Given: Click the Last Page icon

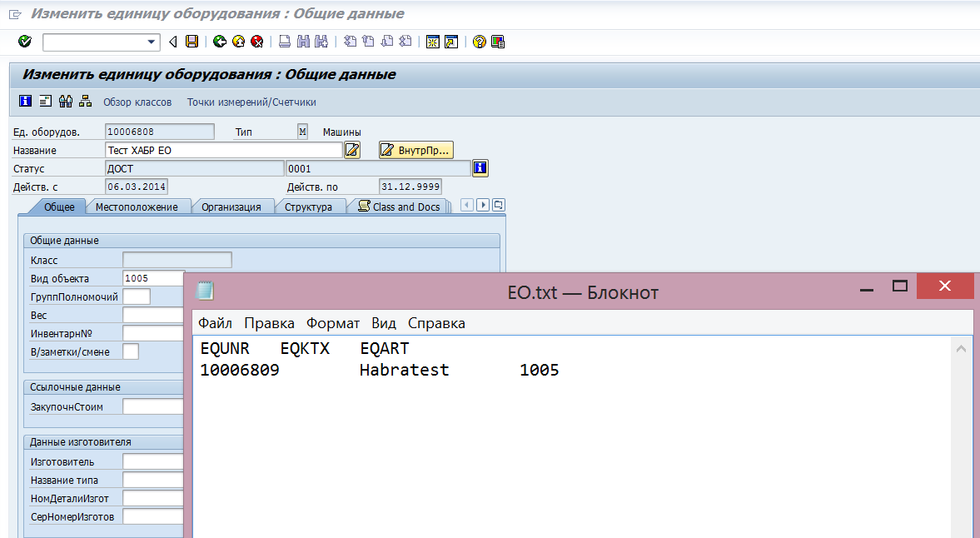Looking at the screenshot, I should point(405,42).
